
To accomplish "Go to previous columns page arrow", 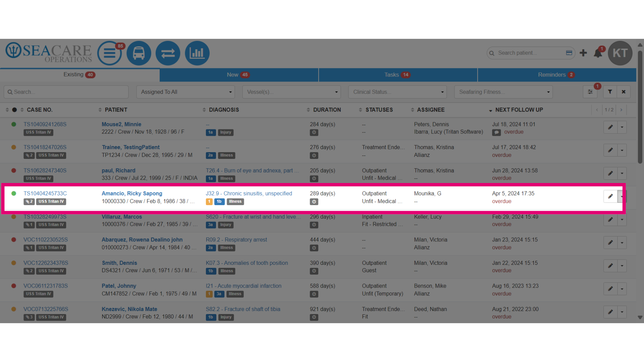I will pyautogui.click(x=597, y=110).
